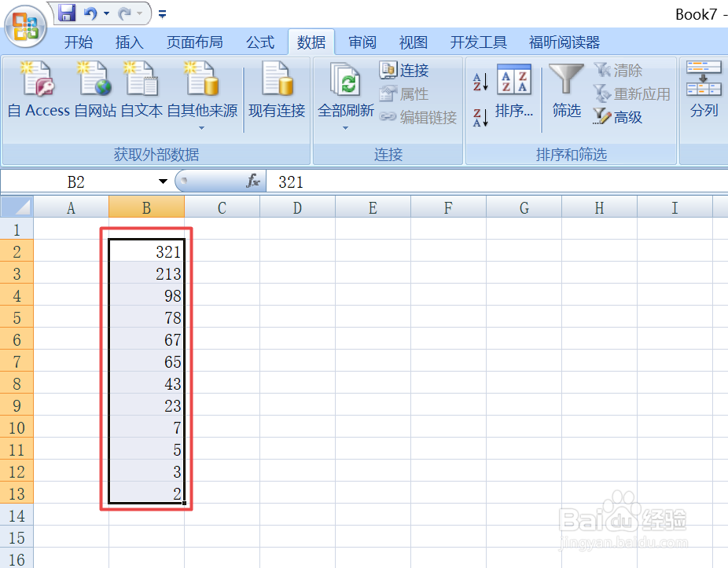Click the cell containing 43
Image resolution: width=728 pixels, height=568 pixels.
[147, 383]
